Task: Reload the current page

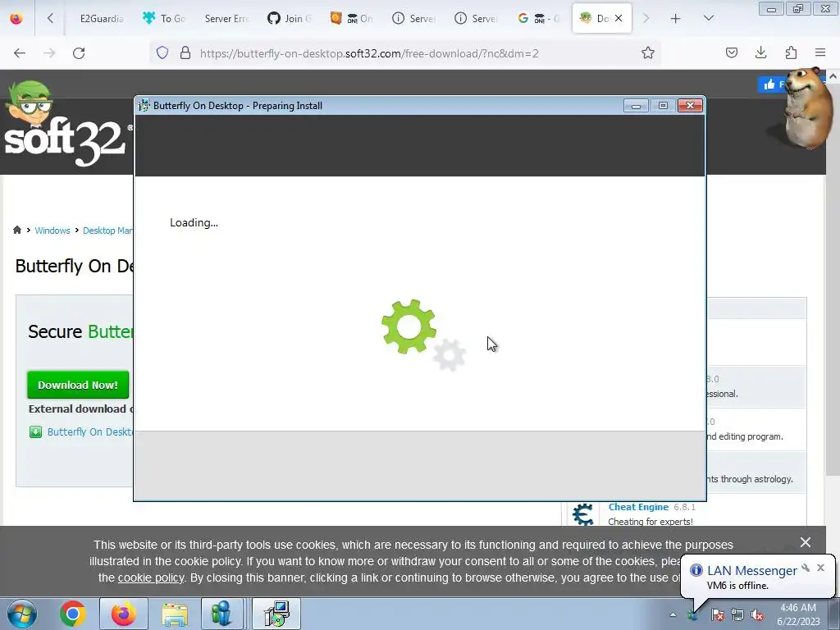Action: [x=79, y=53]
